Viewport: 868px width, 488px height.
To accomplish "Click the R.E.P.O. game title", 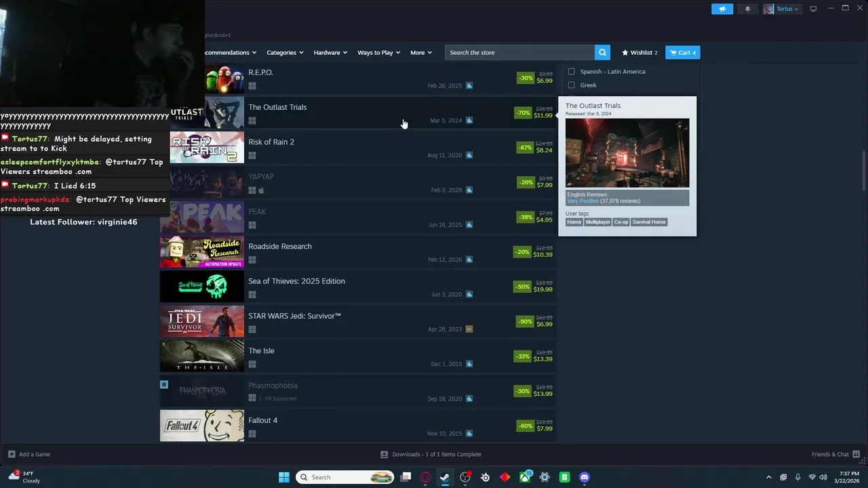I will click(261, 72).
